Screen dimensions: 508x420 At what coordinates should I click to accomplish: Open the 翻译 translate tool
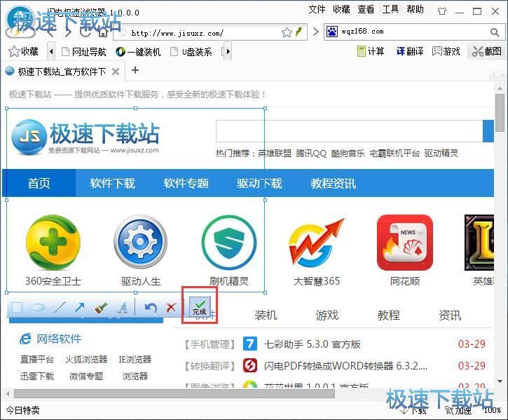coord(410,51)
